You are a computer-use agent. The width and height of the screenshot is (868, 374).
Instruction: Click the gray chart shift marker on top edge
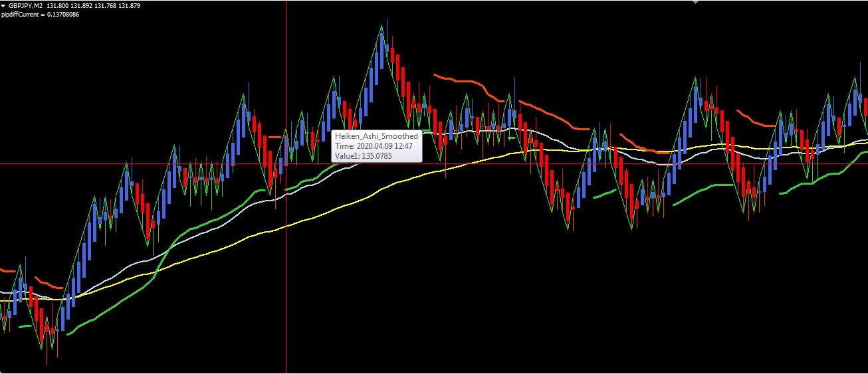(696, 2)
